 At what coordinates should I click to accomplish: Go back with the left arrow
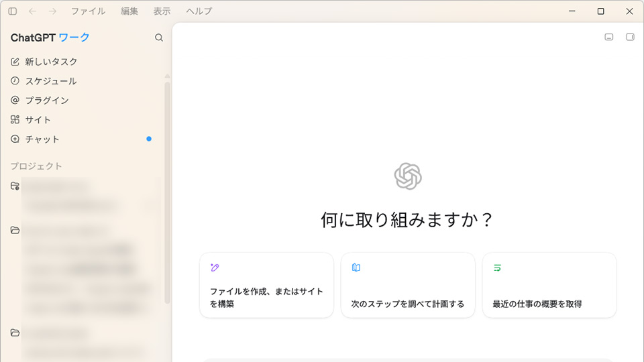pyautogui.click(x=32, y=11)
